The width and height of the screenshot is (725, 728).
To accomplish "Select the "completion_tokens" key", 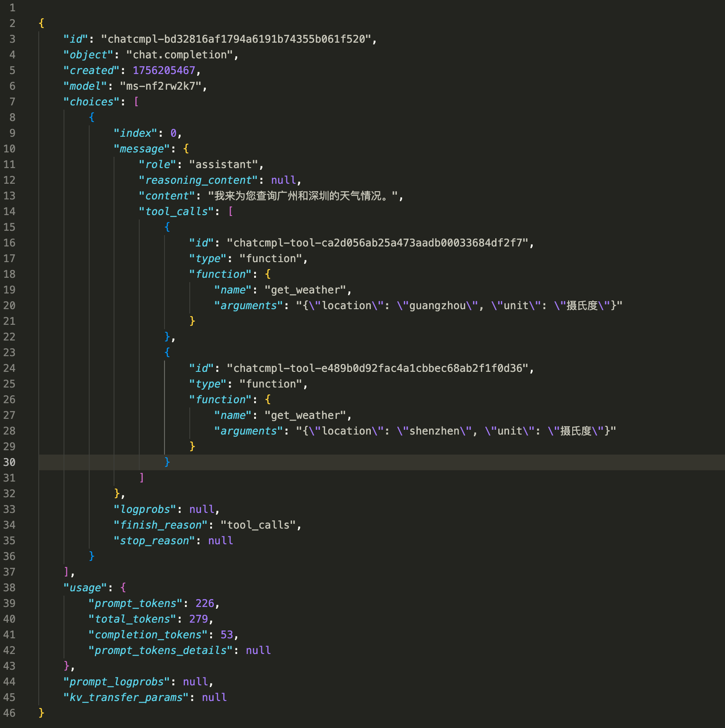I will [148, 635].
